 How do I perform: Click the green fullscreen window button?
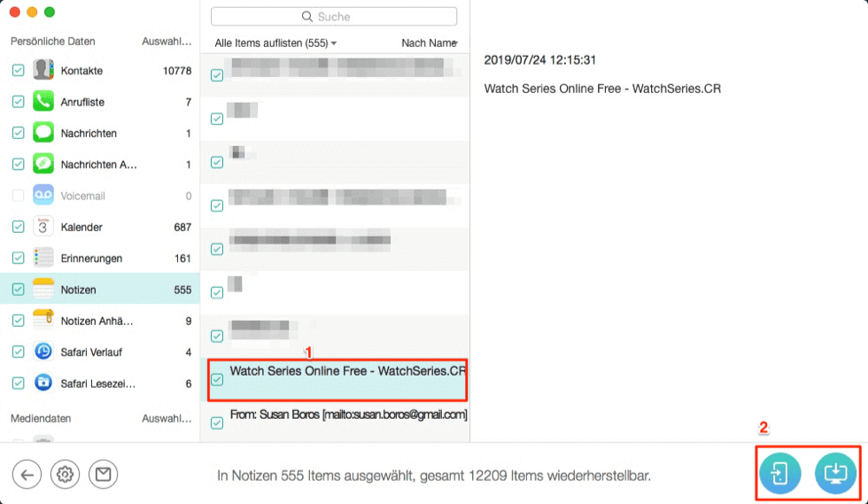[x=50, y=12]
